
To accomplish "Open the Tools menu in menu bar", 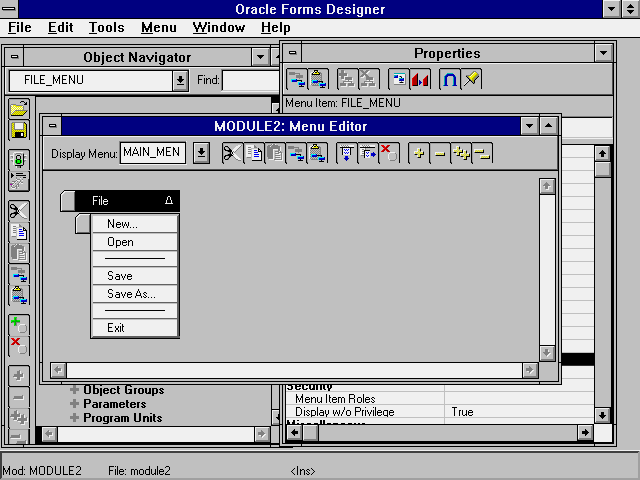I will (x=106, y=28).
